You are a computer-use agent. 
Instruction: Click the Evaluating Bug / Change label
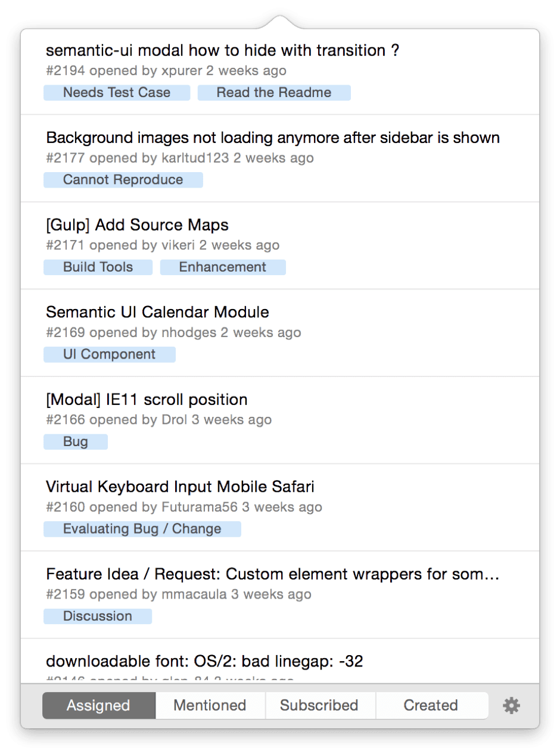(142, 529)
